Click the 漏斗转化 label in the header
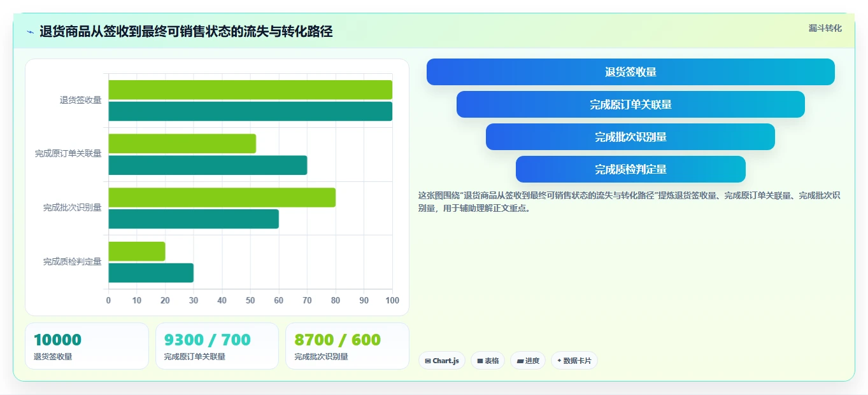The height and width of the screenshot is (395, 868). pos(825,28)
